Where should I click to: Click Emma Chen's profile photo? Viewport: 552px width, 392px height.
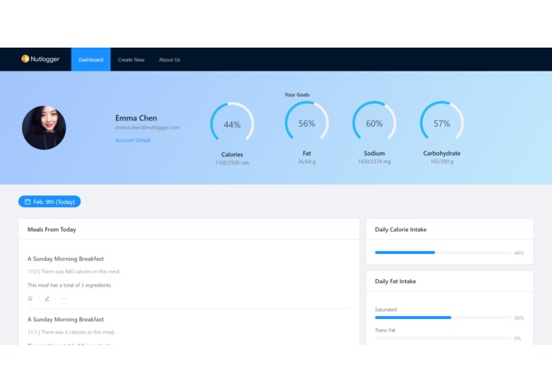44,128
